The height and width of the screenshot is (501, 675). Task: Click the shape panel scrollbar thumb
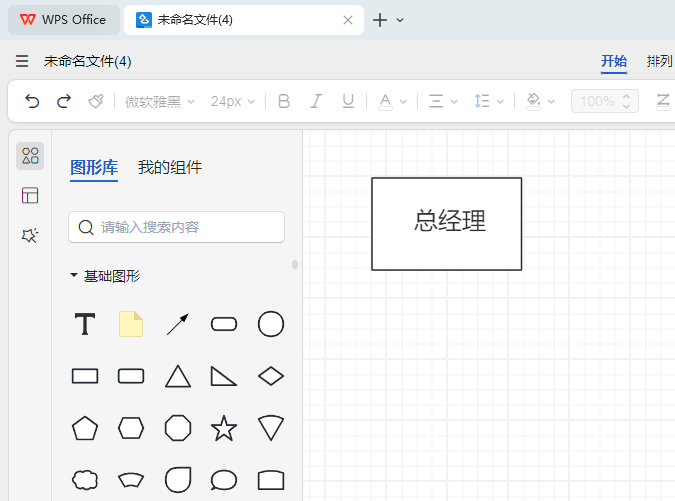[x=295, y=264]
